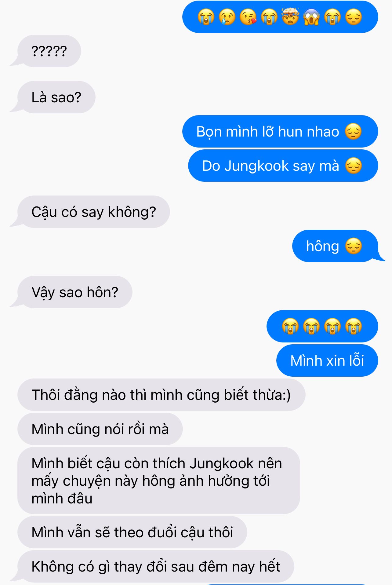The image size is (392, 585).
Task: Select the long message mentioning 'thích Jungkook'
Action: click(159, 481)
